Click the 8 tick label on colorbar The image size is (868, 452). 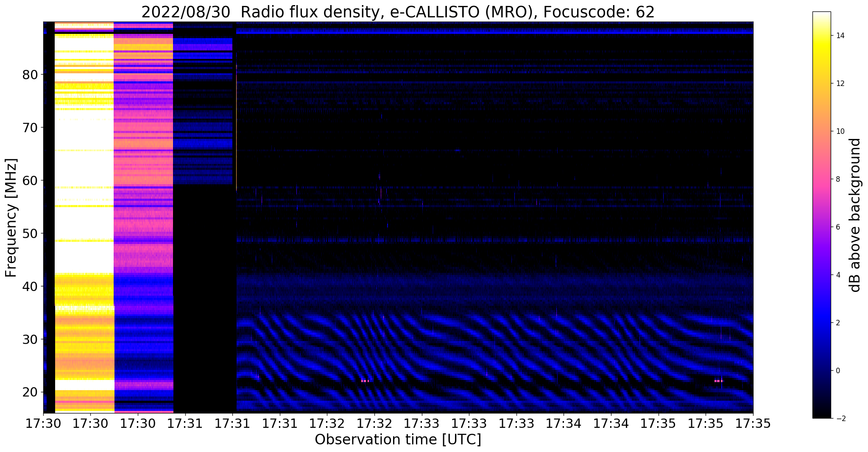coord(837,179)
